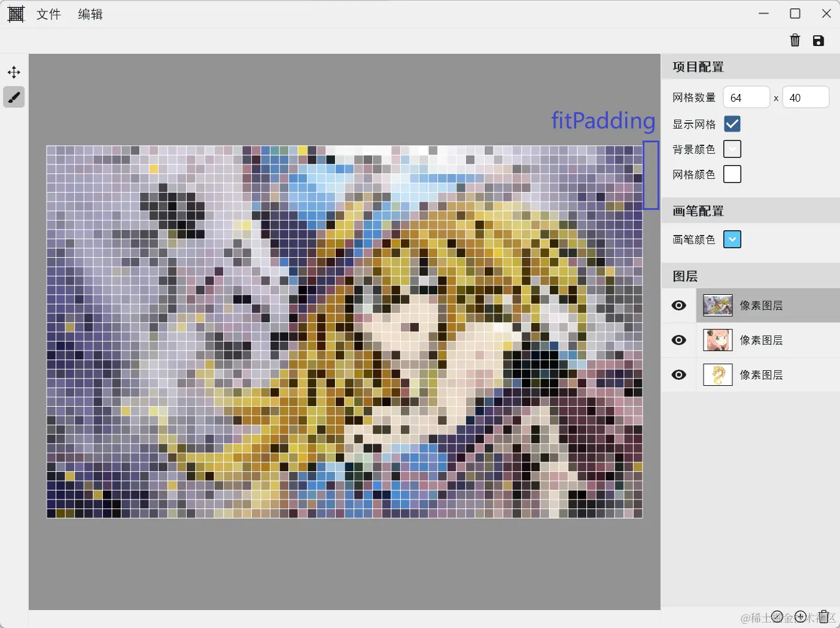Click the pixel art canvas
Viewport: 840px width, 628px height.
[345, 331]
